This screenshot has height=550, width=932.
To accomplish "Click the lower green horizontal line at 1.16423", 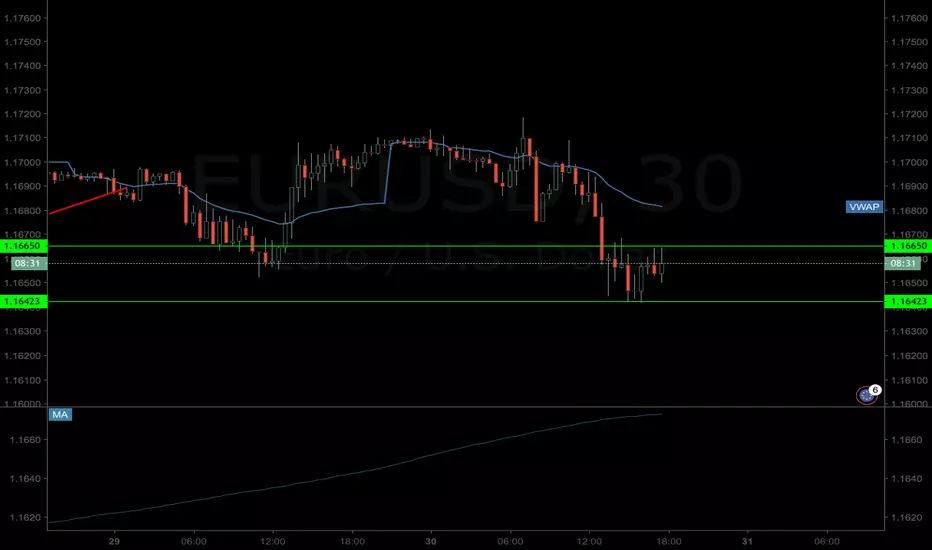I will click(x=466, y=301).
